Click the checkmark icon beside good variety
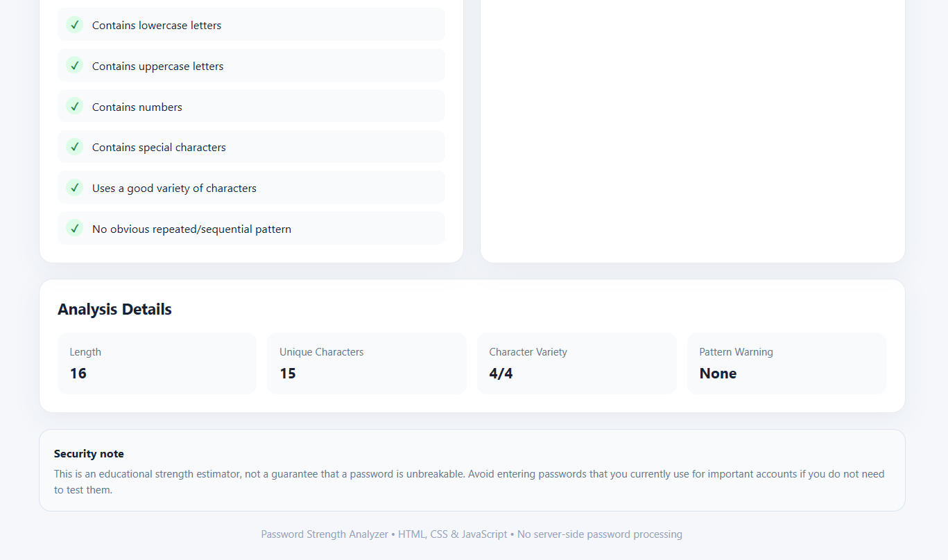Viewport: 948px width, 560px height. click(74, 188)
